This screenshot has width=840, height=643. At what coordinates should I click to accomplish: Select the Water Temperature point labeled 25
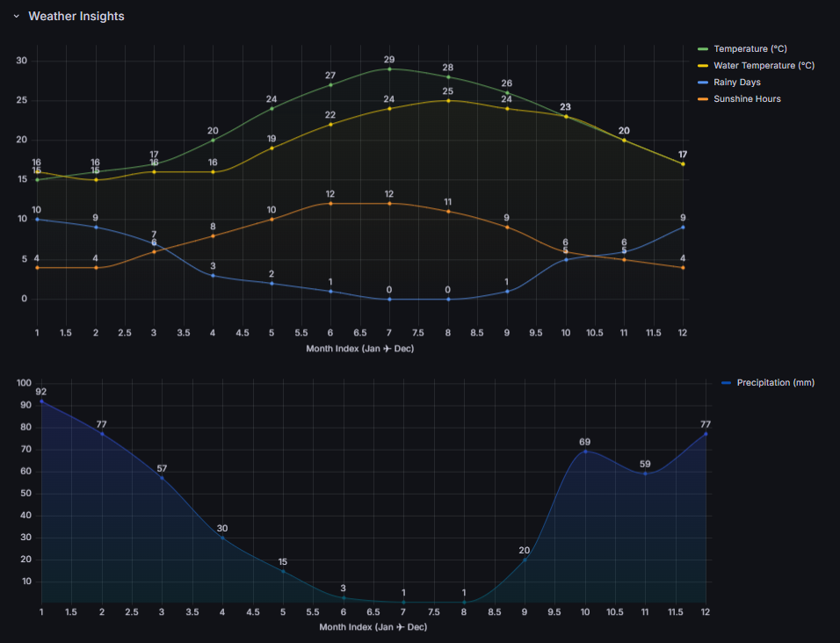448,100
